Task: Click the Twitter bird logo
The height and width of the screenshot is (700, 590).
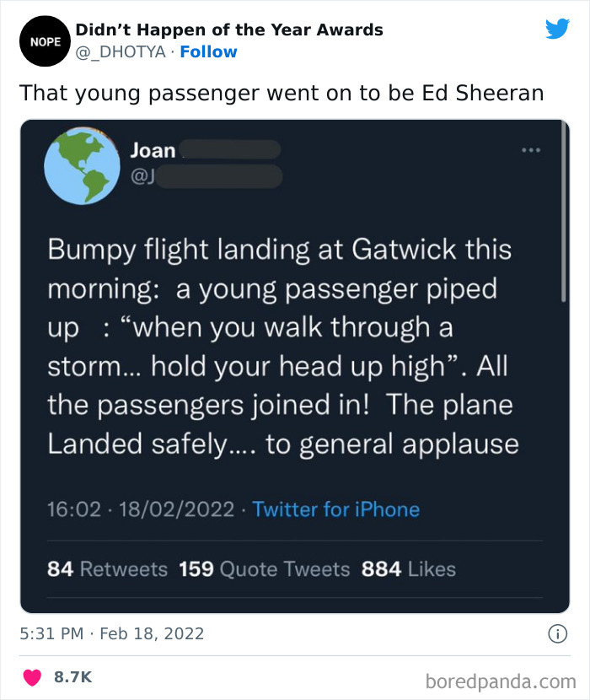Action: click(x=558, y=28)
